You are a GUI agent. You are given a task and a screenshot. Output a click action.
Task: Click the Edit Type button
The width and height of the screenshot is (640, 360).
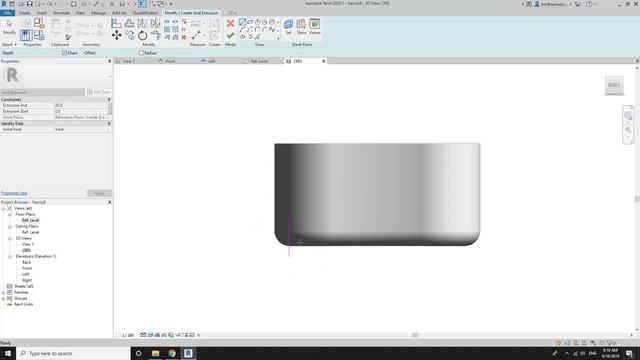click(x=99, y=92)
